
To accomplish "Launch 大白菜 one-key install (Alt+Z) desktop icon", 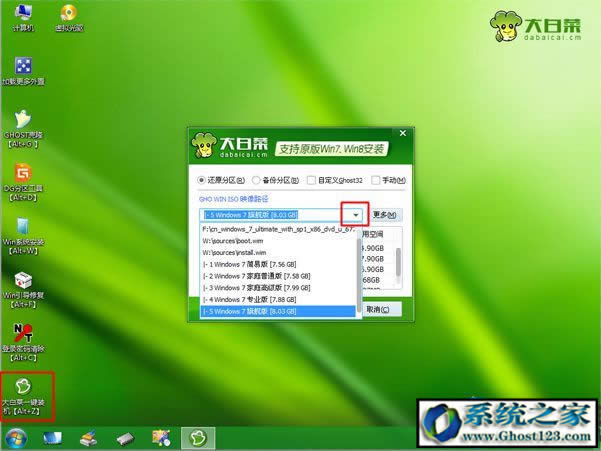I will (x=23, y=397).
